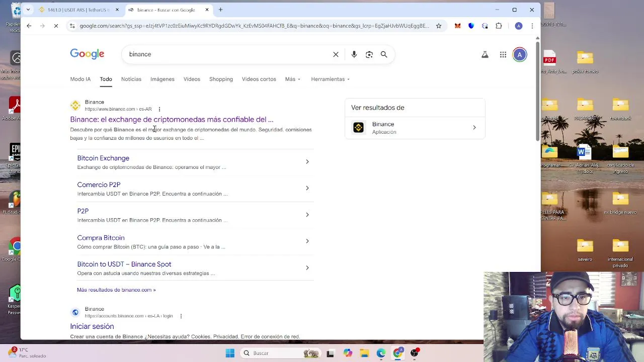The width and height of the screenshot is (644, 362).
Task: Go back to the previous page
Action: pyautogui.click(x=29, y=26)
